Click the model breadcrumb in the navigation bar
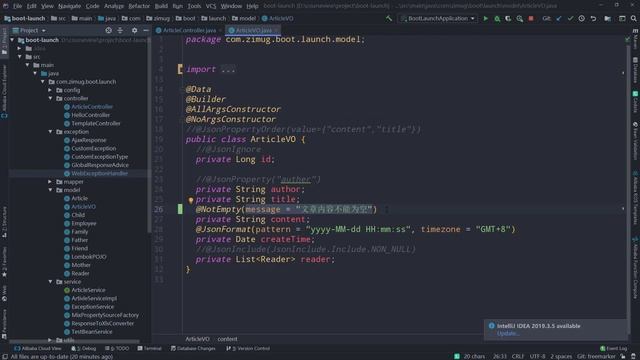Viewport: 640px width, 360px height. pyautogui.click(x=244, y=18)
